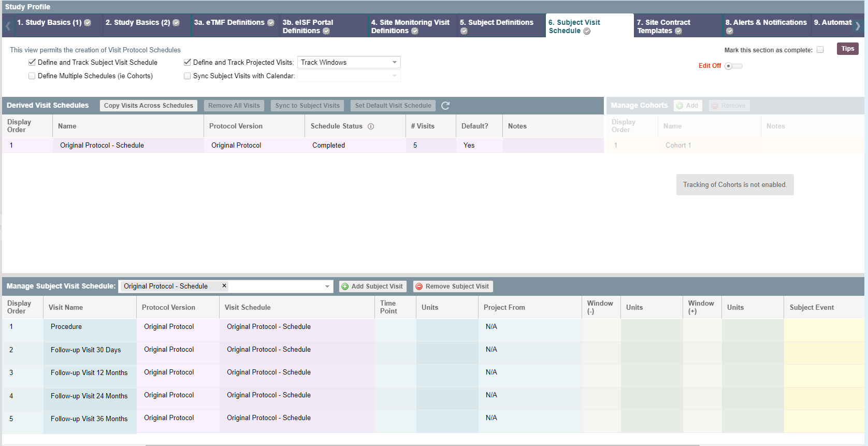
Task: Expand the Manage Subject Visit Schedule dropdown
Action: 327,286
